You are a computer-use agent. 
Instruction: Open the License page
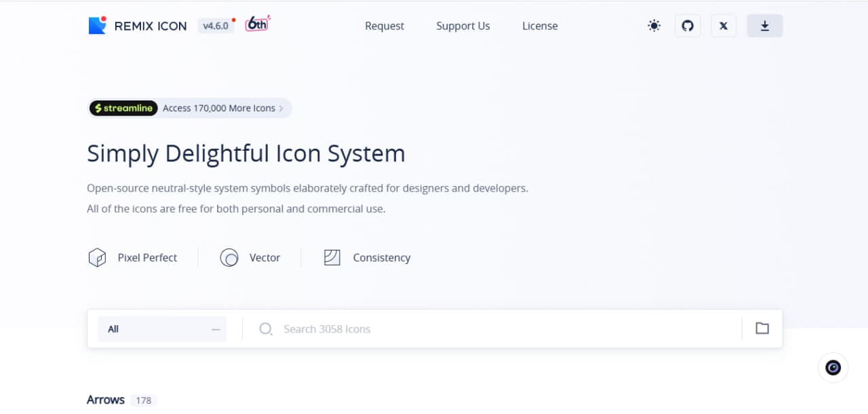pos(540,26)
